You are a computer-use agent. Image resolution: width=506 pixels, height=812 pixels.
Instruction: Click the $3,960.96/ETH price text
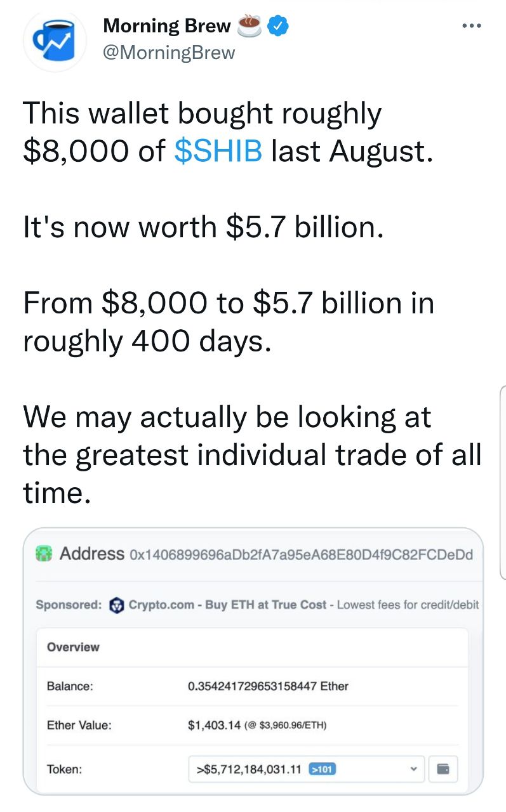pos(287,725)
